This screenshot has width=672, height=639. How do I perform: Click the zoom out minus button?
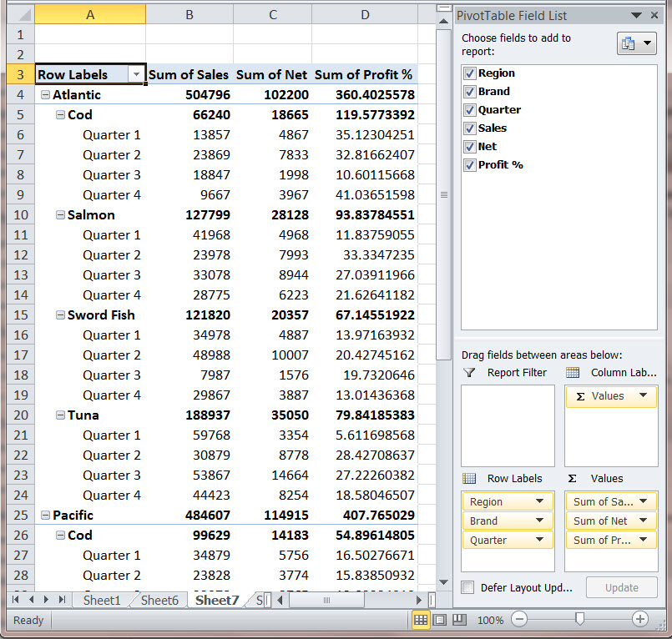520,620
